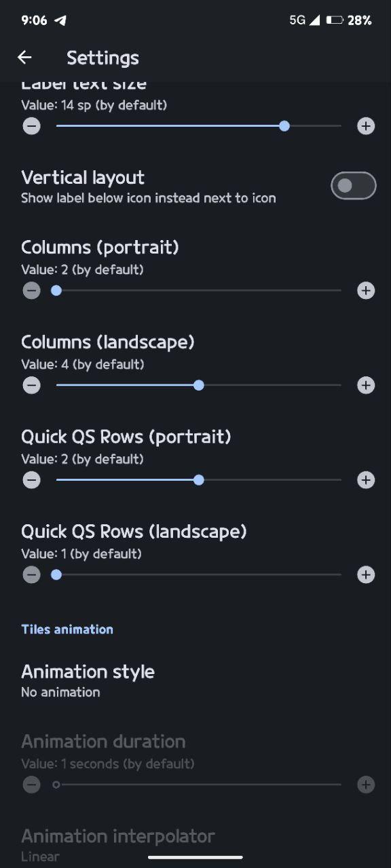391x868 pixels.
Task: Increase Columns (landscape) with plus icon
Action: click(x=366, y=385)
